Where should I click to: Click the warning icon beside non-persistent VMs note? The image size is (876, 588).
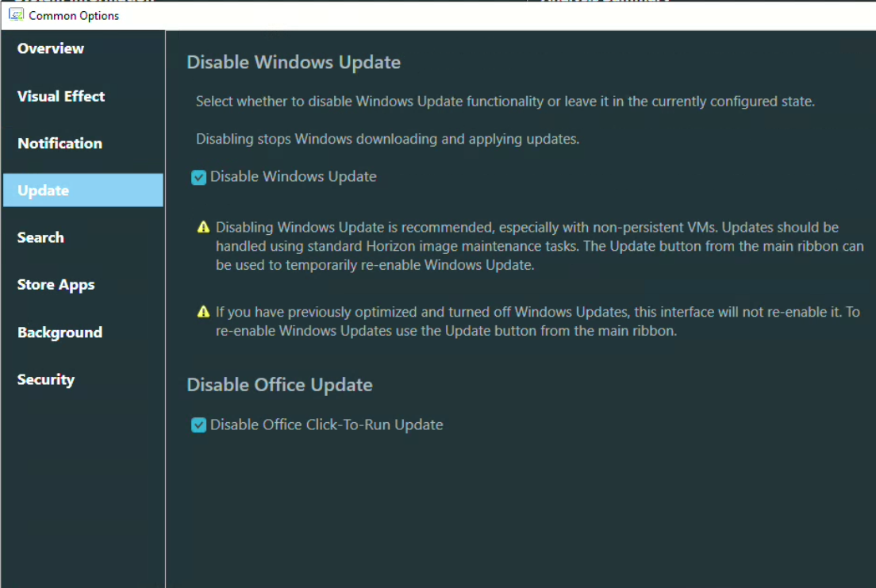point(203,229)
